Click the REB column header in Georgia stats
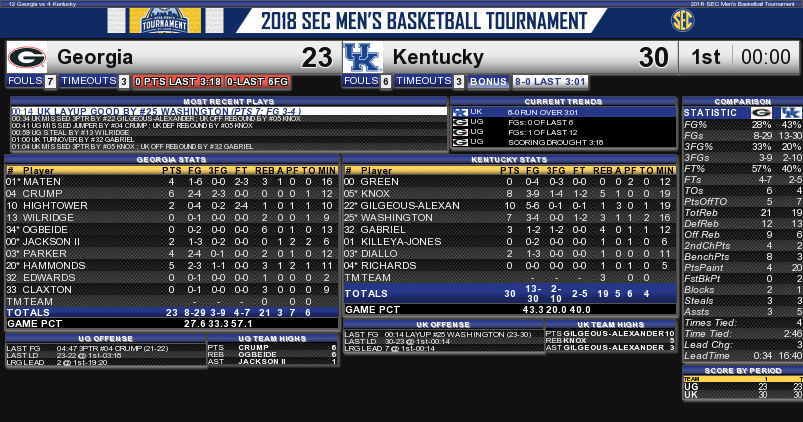Image resolution: width=803 pixels, height=422 pixels. 264,171
